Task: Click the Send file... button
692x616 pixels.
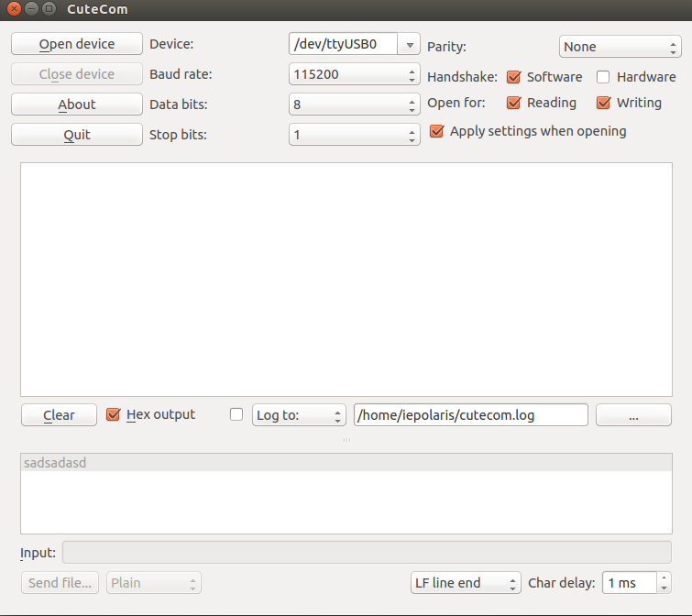Action: pyautogui.click(x=60, y=582)
